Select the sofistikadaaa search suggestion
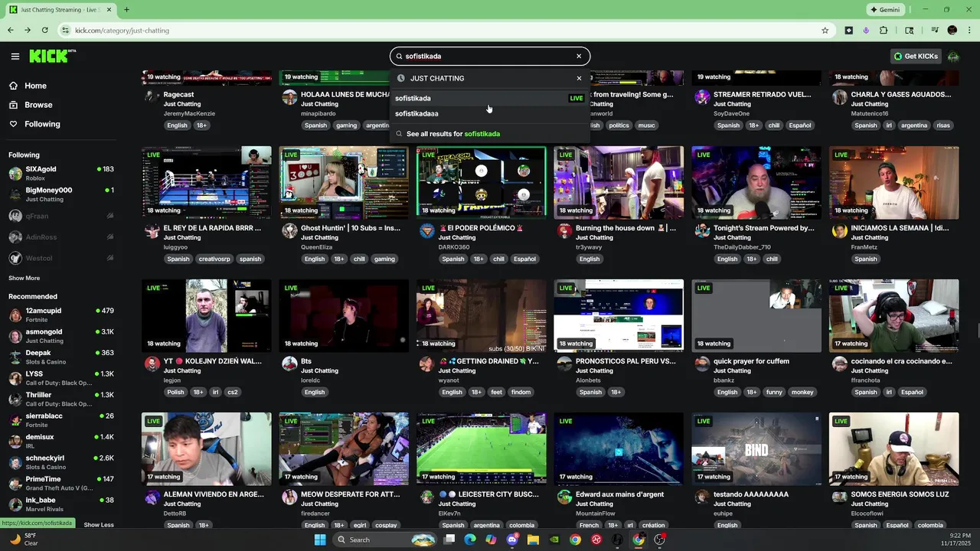Image resolution: width=980 pixels, height=551 pixels. coord(490,113)
